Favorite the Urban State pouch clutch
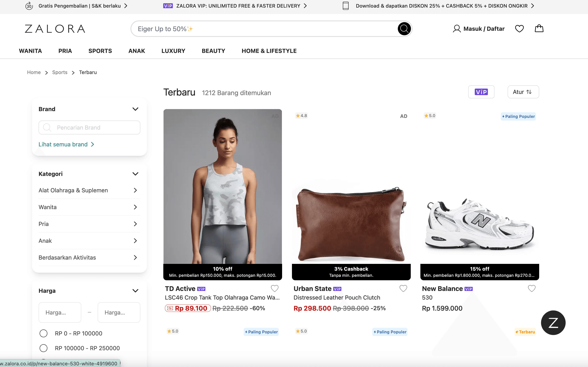This screenshot has width=588, height=367. (403, 288)
